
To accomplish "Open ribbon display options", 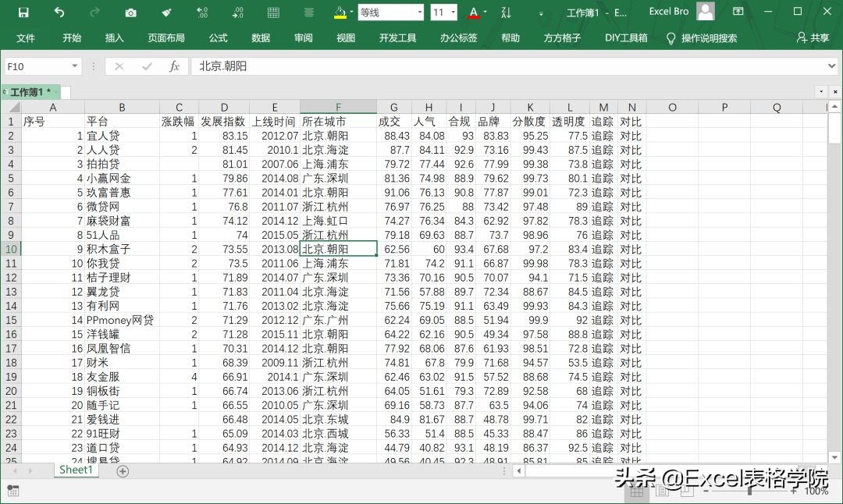I will 738,11.
